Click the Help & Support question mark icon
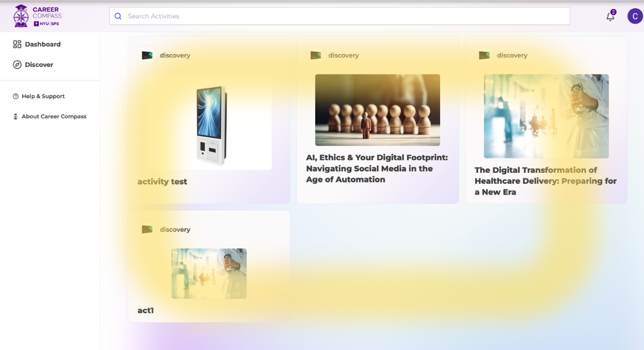The width and height of the screenshot is (644, 350). click(15, 96)
